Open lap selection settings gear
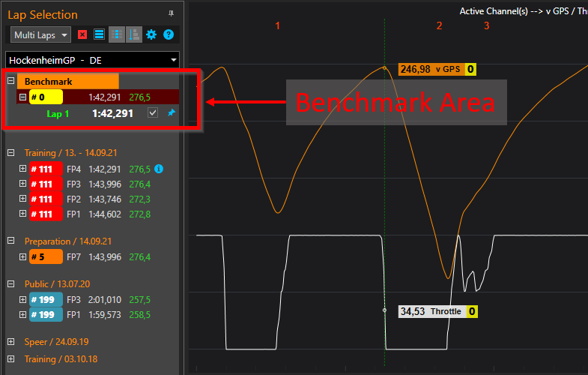This screenshot has height=375, width=588. (x=151, y=34)
